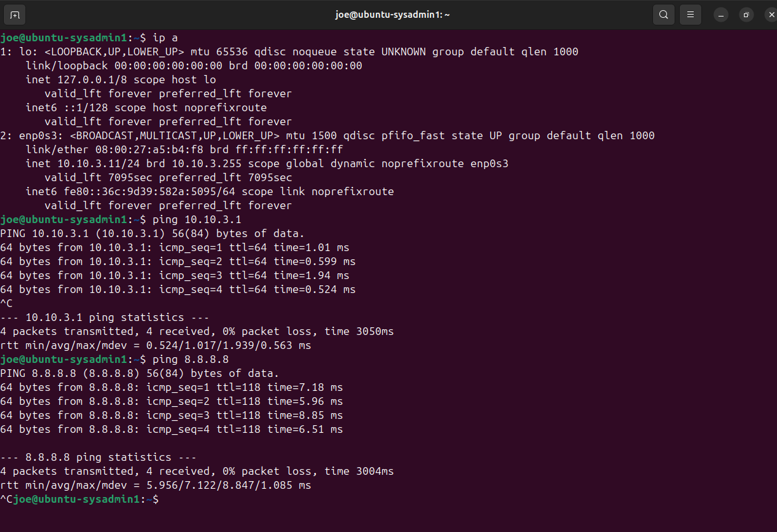Restore down the terminal window
This screenshot has height=532, width=777.
746,15
